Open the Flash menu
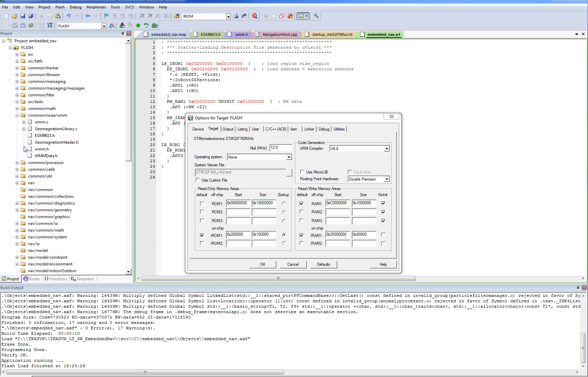Viewport: 588px width, 377px height. tap(60, 7)
